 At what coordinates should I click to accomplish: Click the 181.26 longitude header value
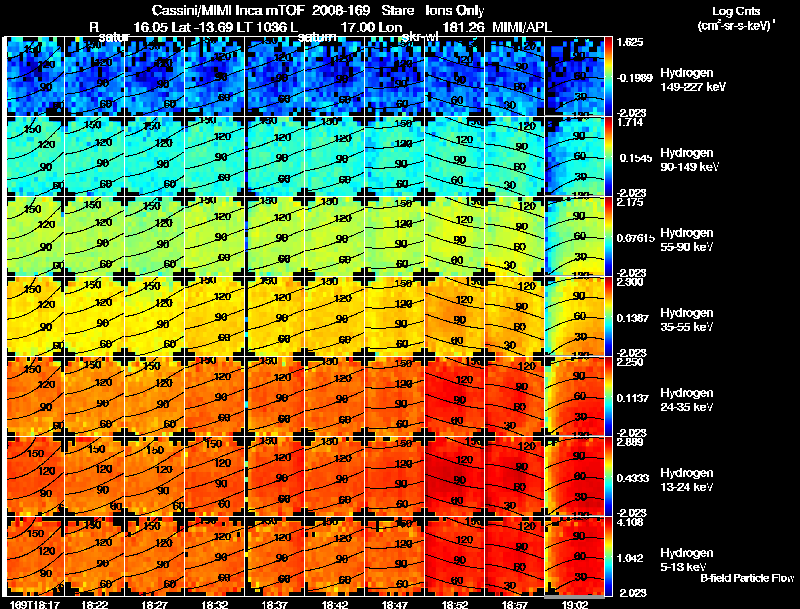463,28
